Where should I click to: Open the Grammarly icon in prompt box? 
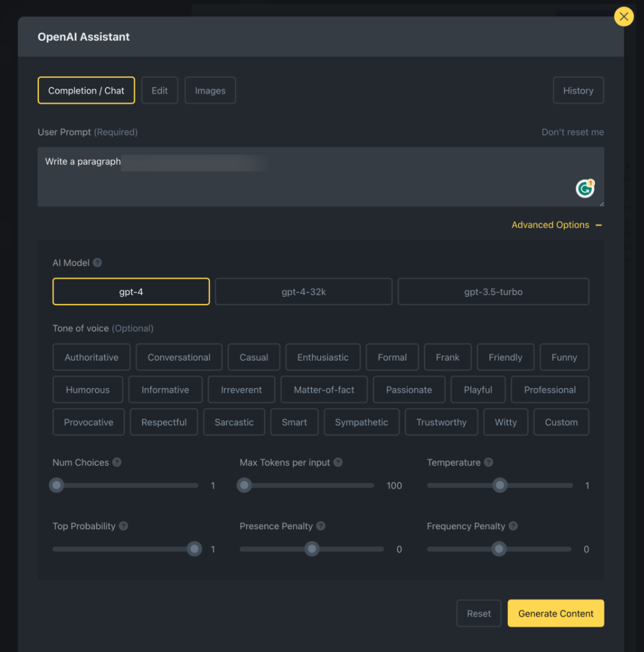click(x=585, y=189)
